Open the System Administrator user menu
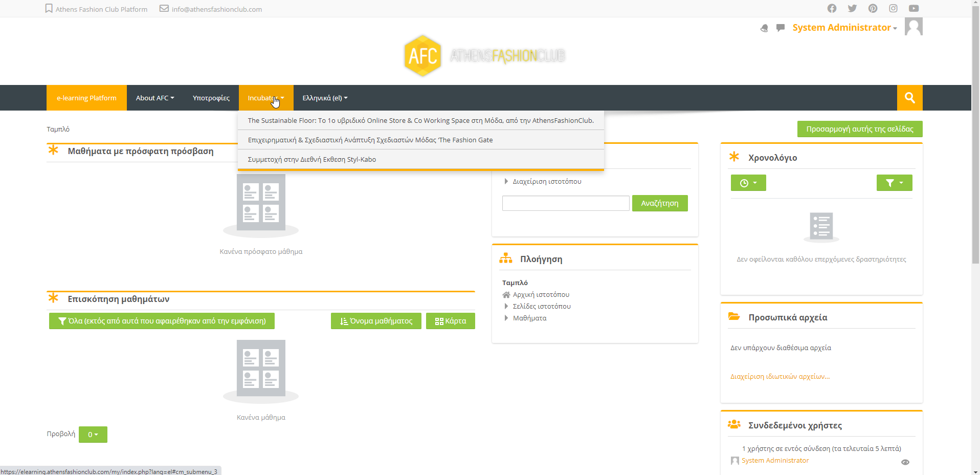 coord(844,28)
